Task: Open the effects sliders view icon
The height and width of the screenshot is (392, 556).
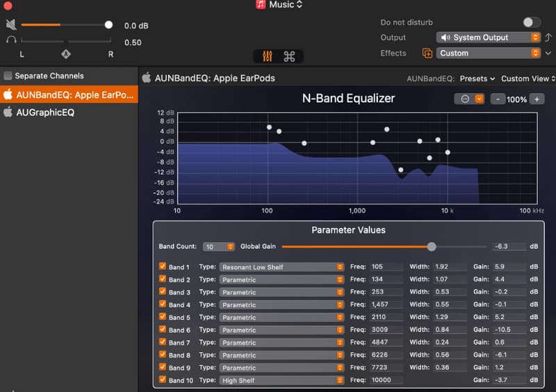Action: (268, 56)
